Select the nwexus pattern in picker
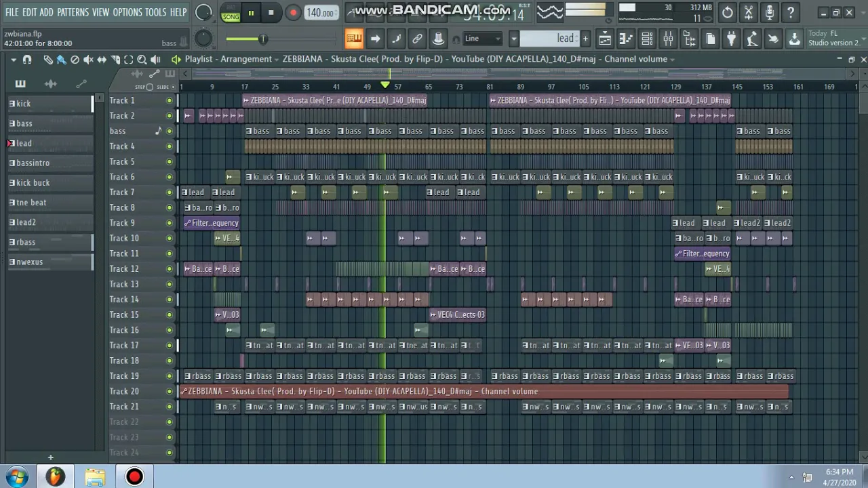 [x=50, y=262]
